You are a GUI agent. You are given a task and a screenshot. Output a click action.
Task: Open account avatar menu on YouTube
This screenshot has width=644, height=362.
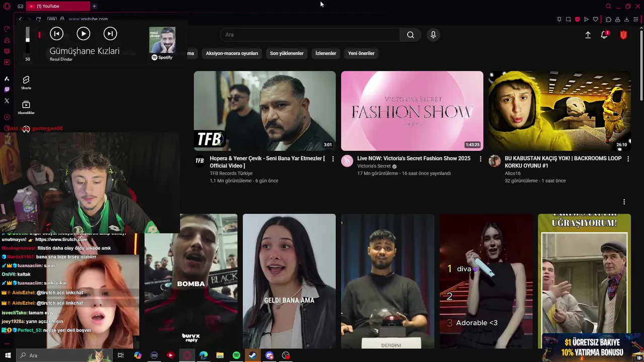623,35
